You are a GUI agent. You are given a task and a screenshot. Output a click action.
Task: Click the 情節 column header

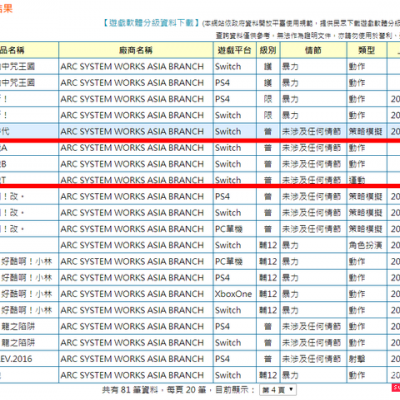coord(313,50)
